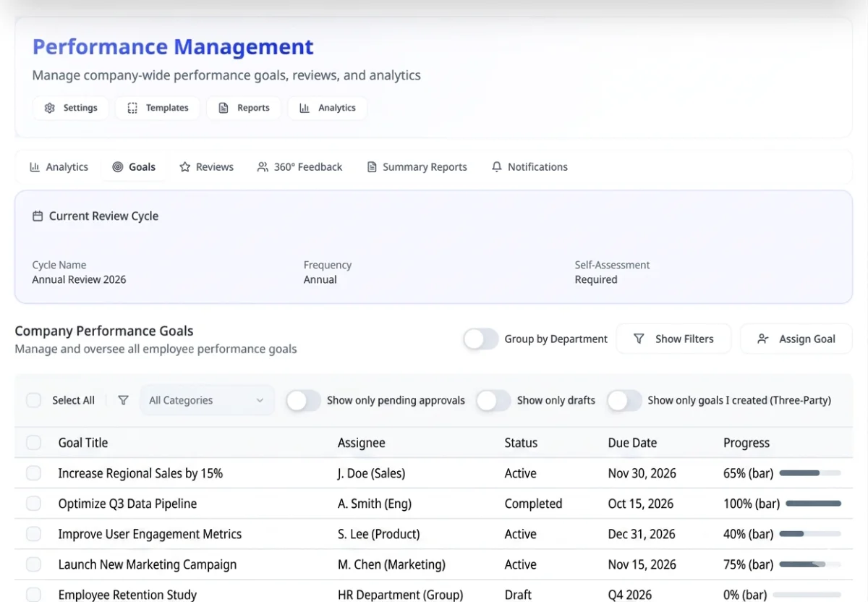Click the Assign Goal button
Image resolution: width=868 pixels, height=602 pixels.
coord(796,339)
